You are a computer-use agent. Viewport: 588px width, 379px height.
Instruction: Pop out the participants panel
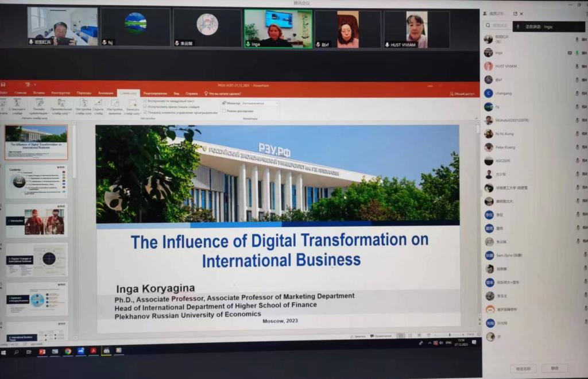pos(515,14)
